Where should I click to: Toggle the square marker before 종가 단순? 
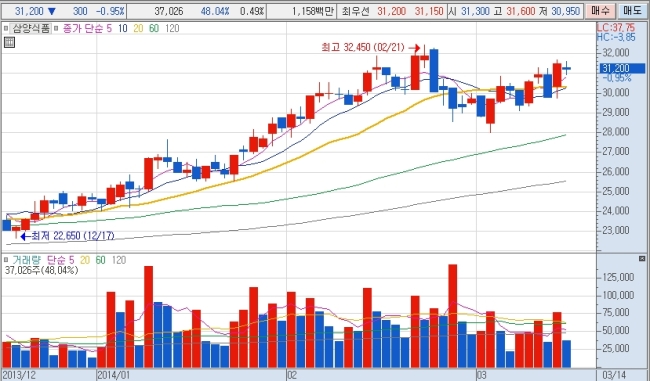click(56, 29)
